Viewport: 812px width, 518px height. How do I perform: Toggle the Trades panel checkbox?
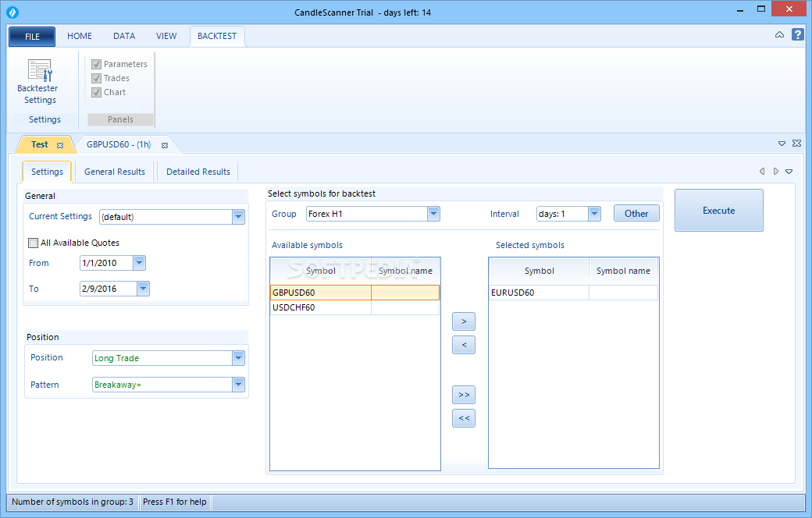click(x=96, y=78)
